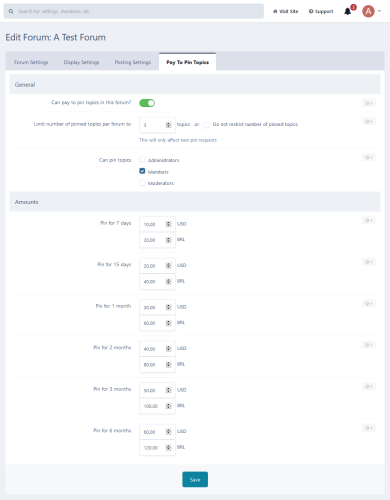Open gear options for Pin for 1 month
390x500 pixels.
click(x=369, y=303)
